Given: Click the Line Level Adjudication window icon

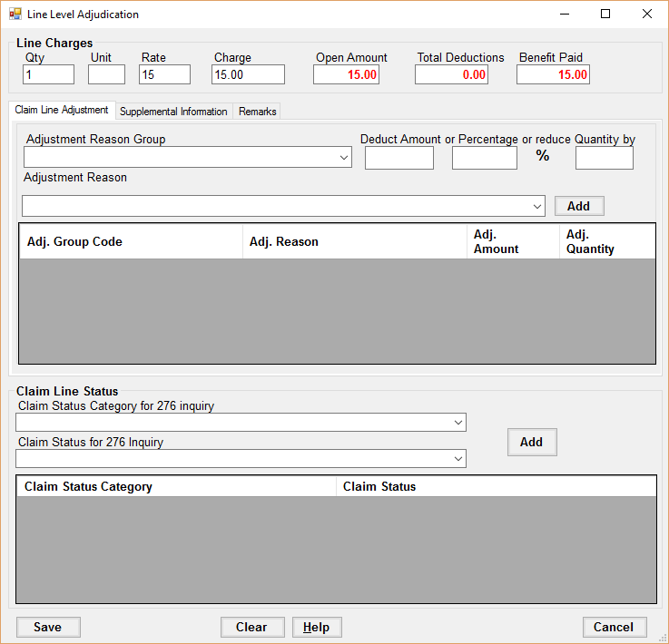Looking at the screenshot, I should coord(15,15).
